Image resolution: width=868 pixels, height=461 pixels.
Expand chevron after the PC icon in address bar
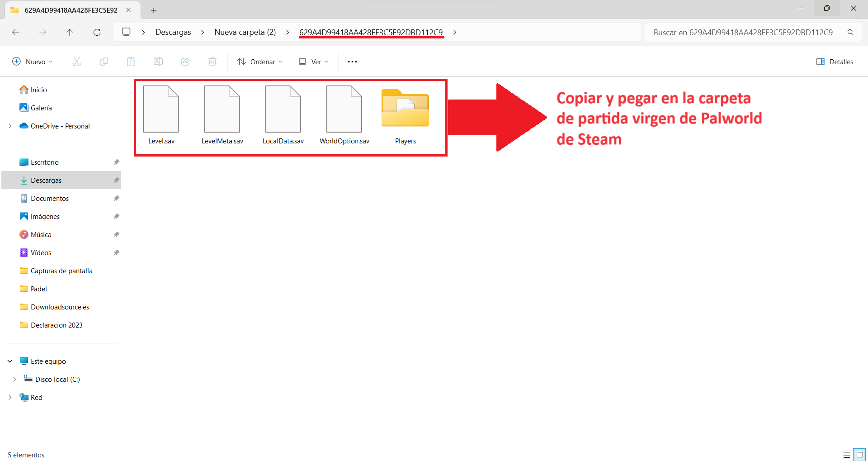click(x=143, y=32)
